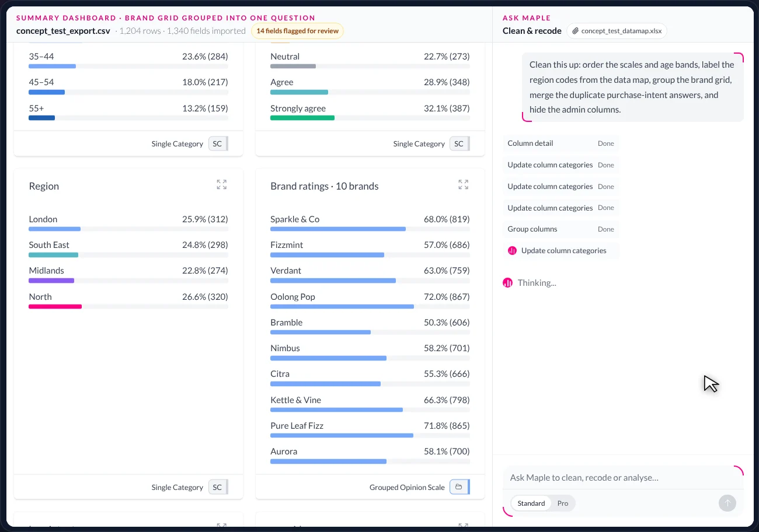Expand the Brand ratings card to fullscreen
Image resolution: width=759 pixels, height=532 pixels.
[464, 185]
